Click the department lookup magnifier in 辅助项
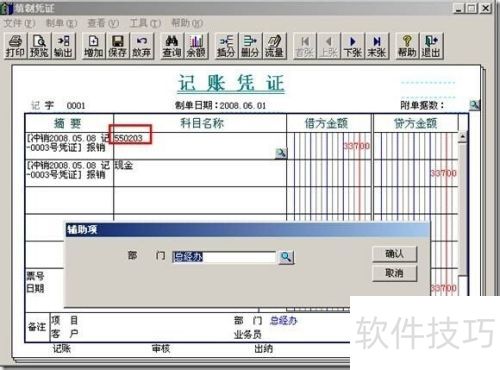 (286, 257)
